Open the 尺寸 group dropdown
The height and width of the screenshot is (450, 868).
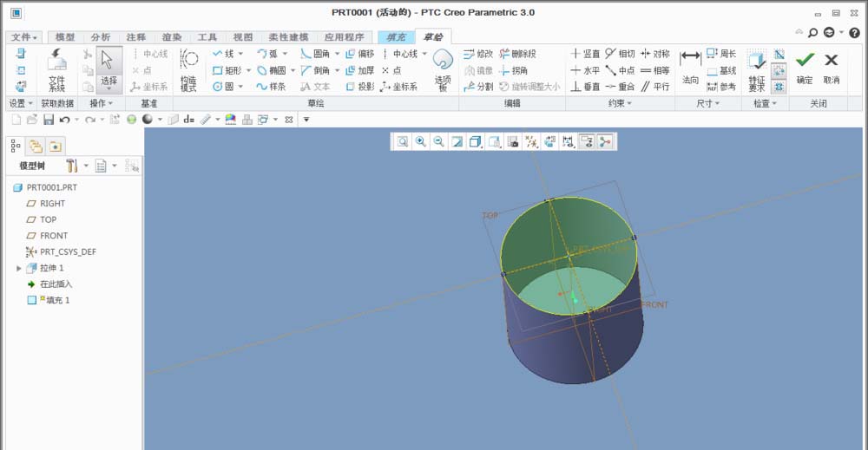(708, 103)
